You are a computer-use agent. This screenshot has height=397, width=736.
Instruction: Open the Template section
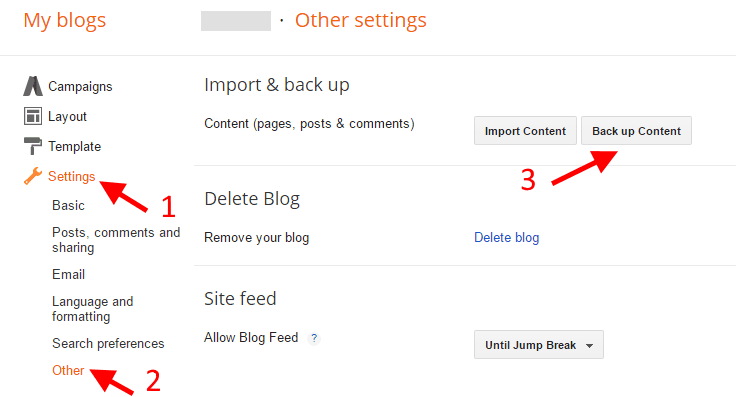point(75,146)
